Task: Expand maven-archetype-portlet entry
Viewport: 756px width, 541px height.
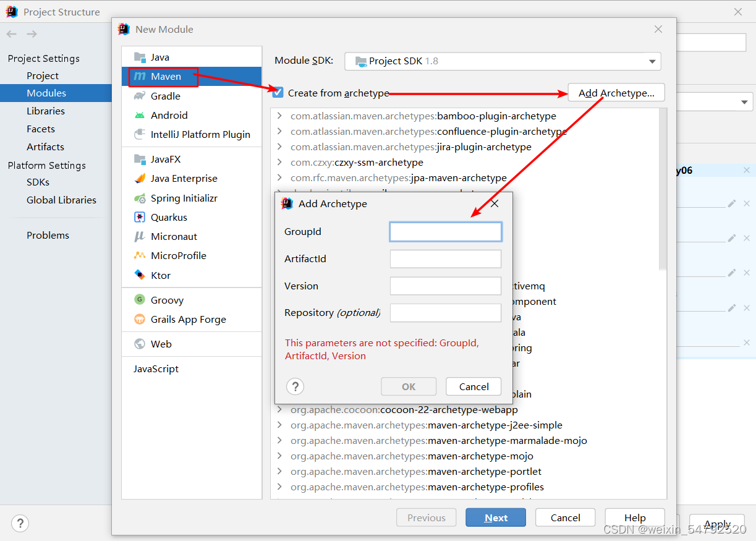Action: (x=279, y=471)
